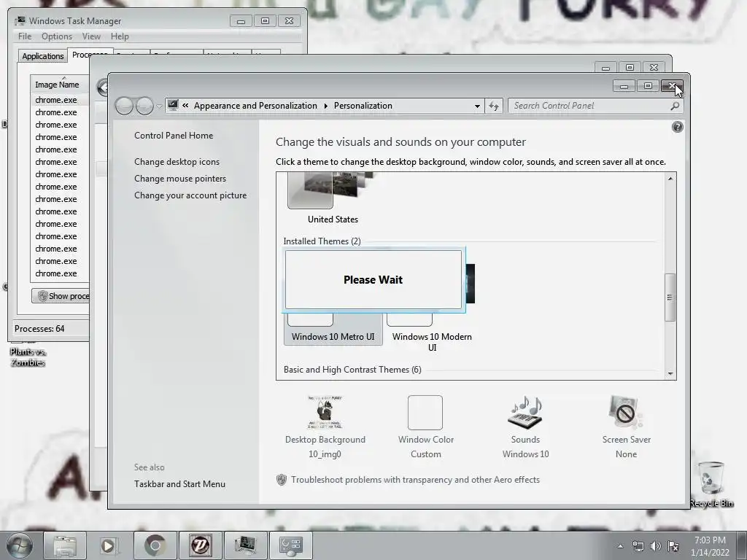Open Options menu in Task Manager
Screen dimensions: 747x560
tap(57, 36)
